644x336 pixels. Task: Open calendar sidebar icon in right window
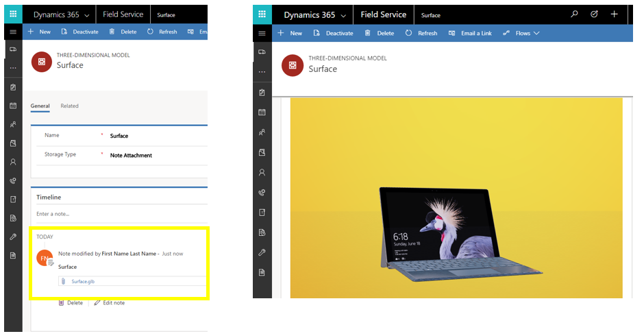coord(262,112)
